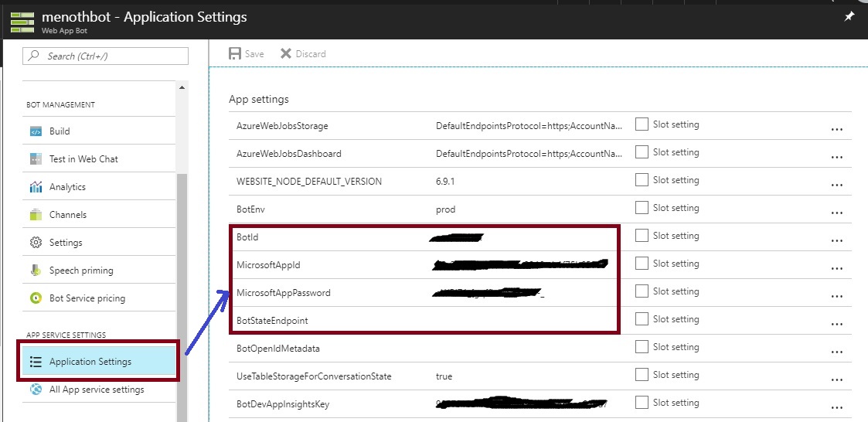Click the Discard X icon
This screenshot has width=868, height=422.
286,54
